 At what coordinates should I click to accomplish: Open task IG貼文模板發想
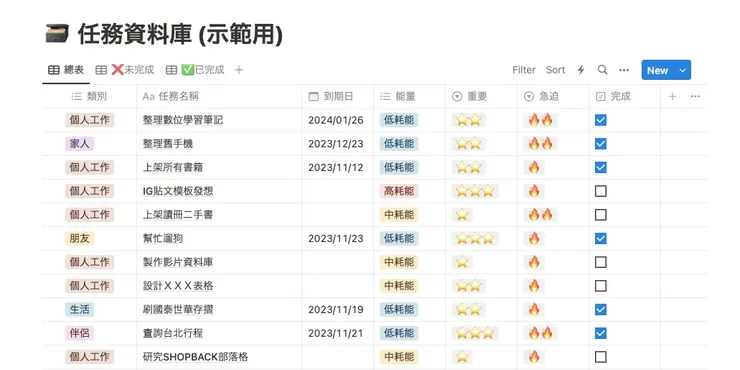tap(177, 191)
